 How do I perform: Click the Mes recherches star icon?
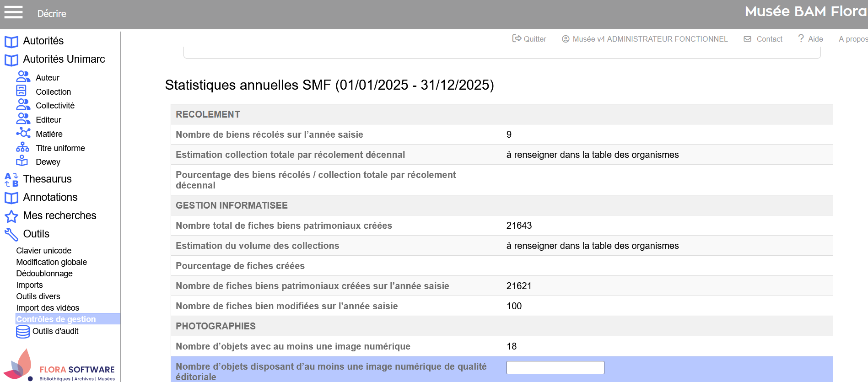pyautogui.click(x=11, y=216)
